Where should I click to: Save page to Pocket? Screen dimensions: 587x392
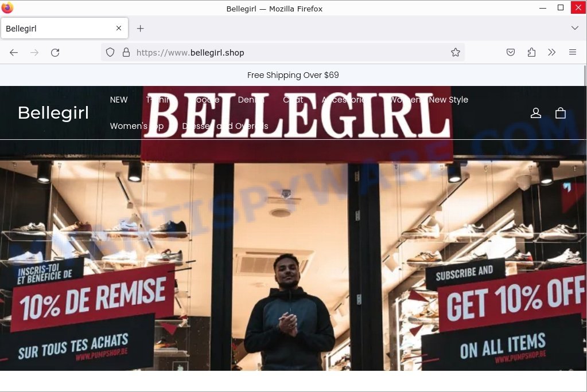(511, 52)
